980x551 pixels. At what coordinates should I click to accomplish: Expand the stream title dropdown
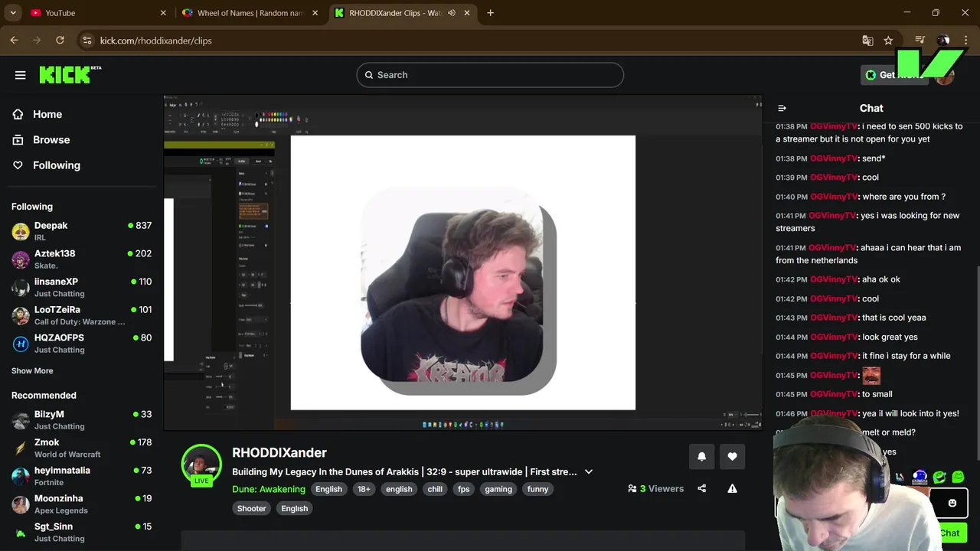[x=589, y=471]
